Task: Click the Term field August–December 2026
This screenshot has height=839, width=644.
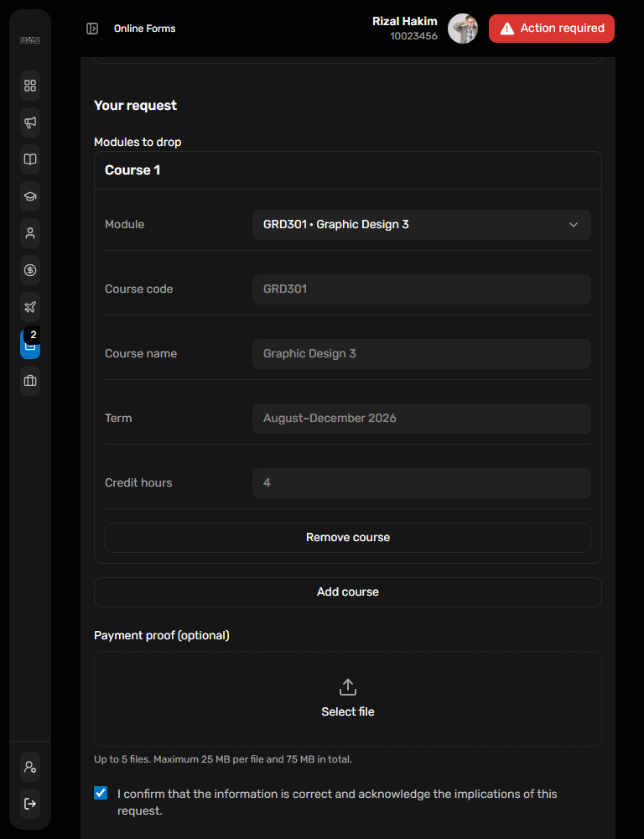Action: tap(422, 419)
